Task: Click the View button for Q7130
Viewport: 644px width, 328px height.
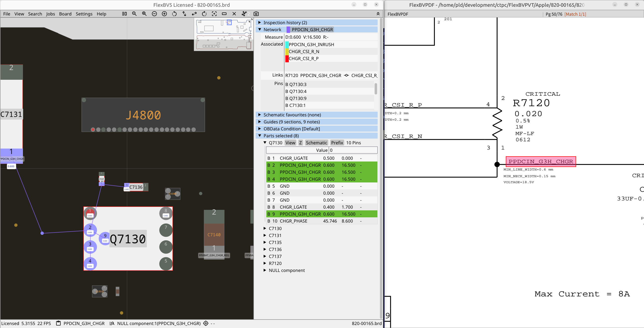Action: tap(290, 143)
